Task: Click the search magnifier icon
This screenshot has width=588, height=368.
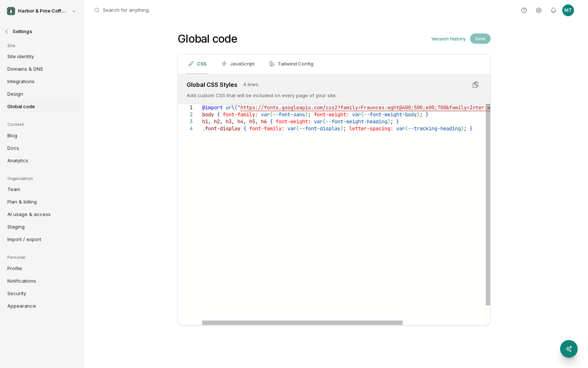Action: click(x=97, y=10)
